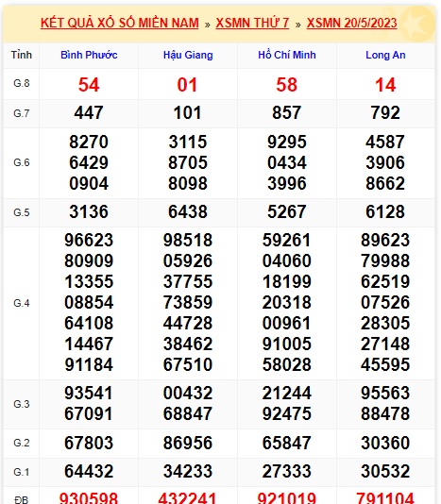
Task: Select G.1 number 34233
Action: (188, 472)
